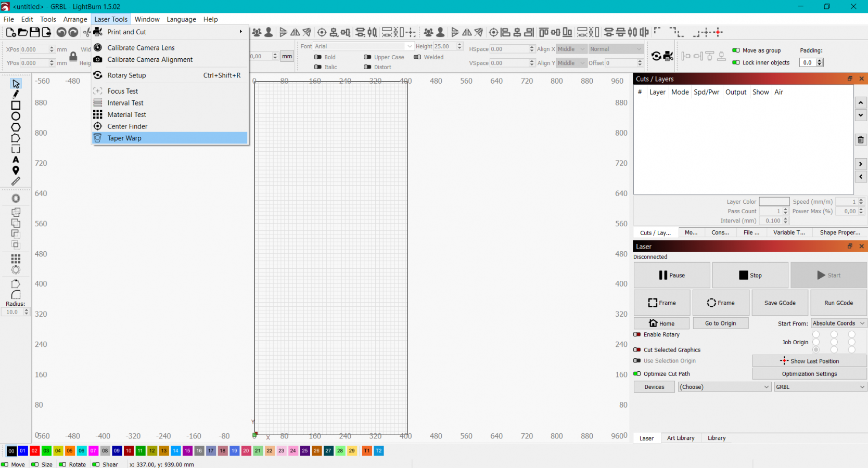This screenshot has height=468, width=868.
Task: Toggle Cut Selected Graphics switch
Action: click(x=637, y=350)
